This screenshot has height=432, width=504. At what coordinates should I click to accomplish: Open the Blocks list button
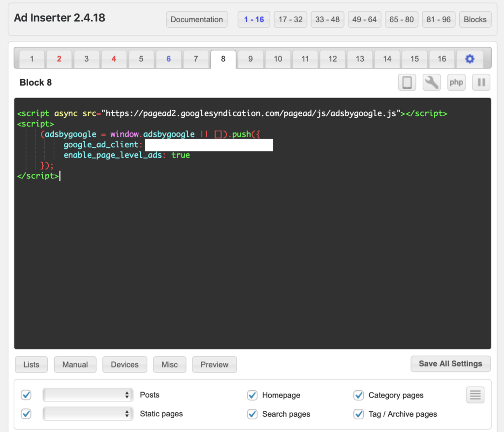click(475, 19)
